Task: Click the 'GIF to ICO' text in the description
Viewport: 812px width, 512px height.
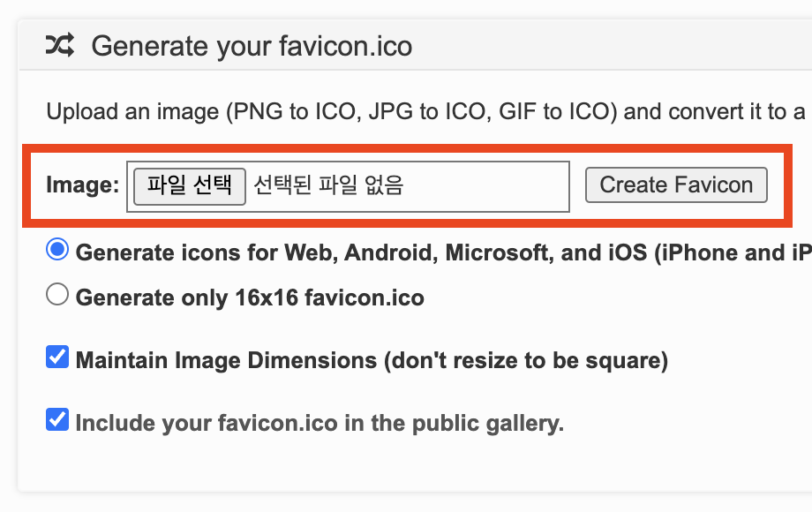Action: pyautogui.click(x=545, y=112)
